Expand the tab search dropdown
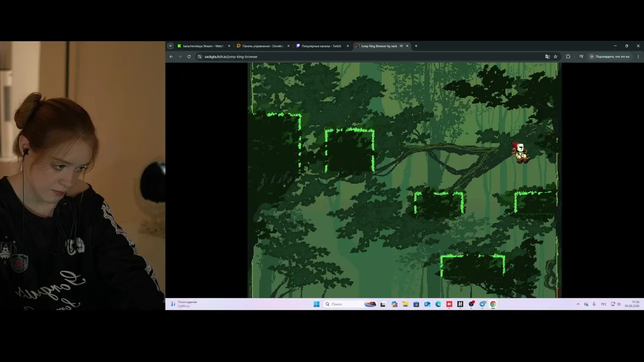The width and height of the screenshot is (644, 362). click(x=170, y=46)
